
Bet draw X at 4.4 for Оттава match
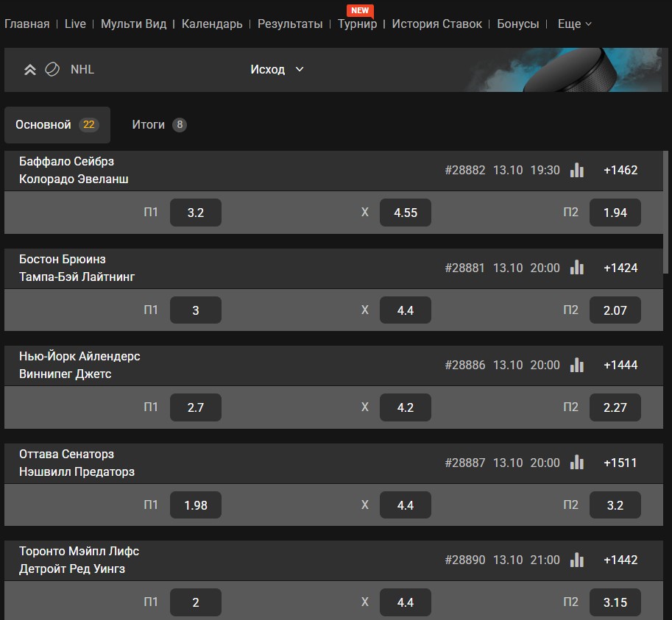[x=406, y=505]
